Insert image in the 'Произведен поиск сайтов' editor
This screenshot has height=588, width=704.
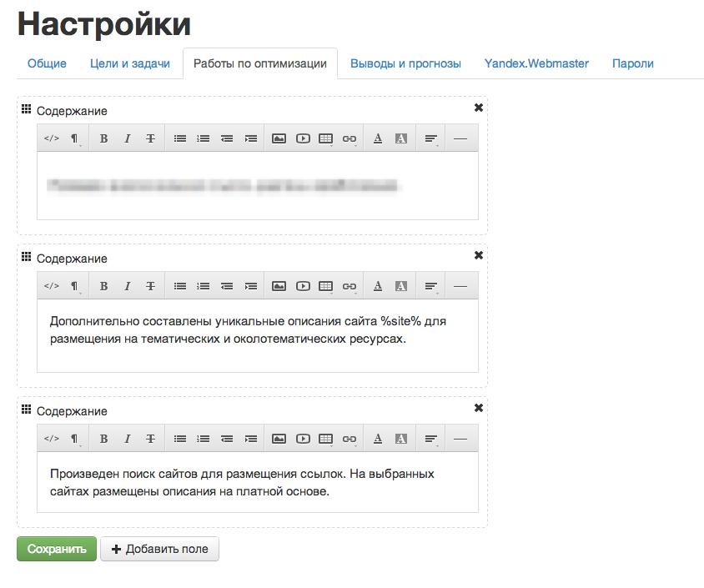point(279,439)
